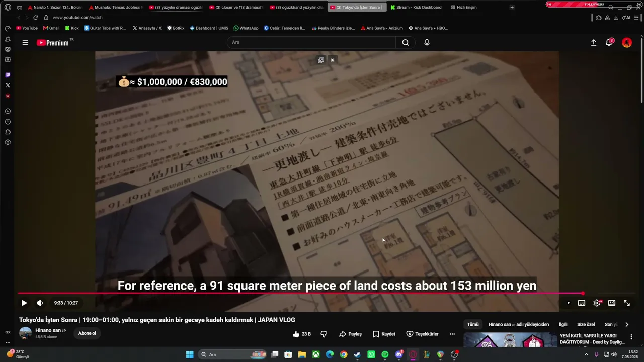644x362 pixels.
Task: Send thanks with Teşekkürler button
Action: point(423,334)
